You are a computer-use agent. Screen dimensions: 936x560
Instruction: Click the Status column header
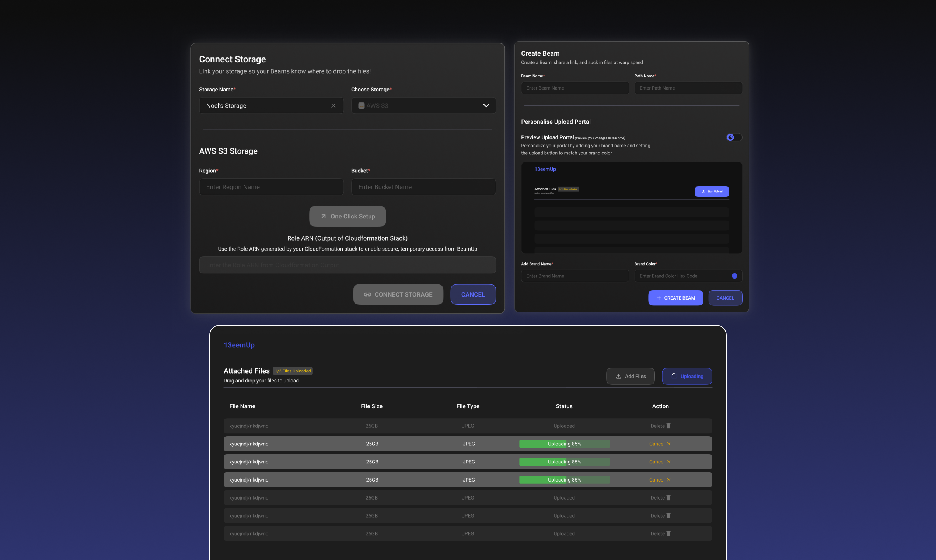(x=564, y=406)
